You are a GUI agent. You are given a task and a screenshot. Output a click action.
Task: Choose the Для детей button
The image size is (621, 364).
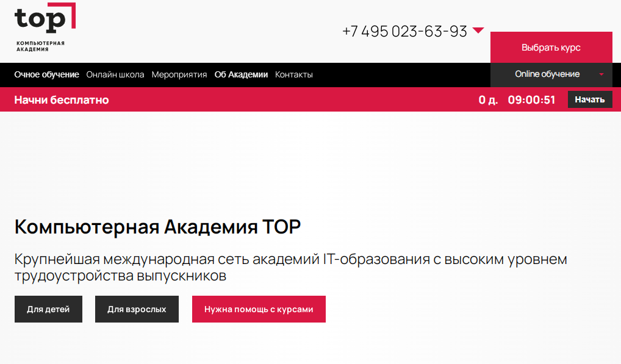pos(48,309)
